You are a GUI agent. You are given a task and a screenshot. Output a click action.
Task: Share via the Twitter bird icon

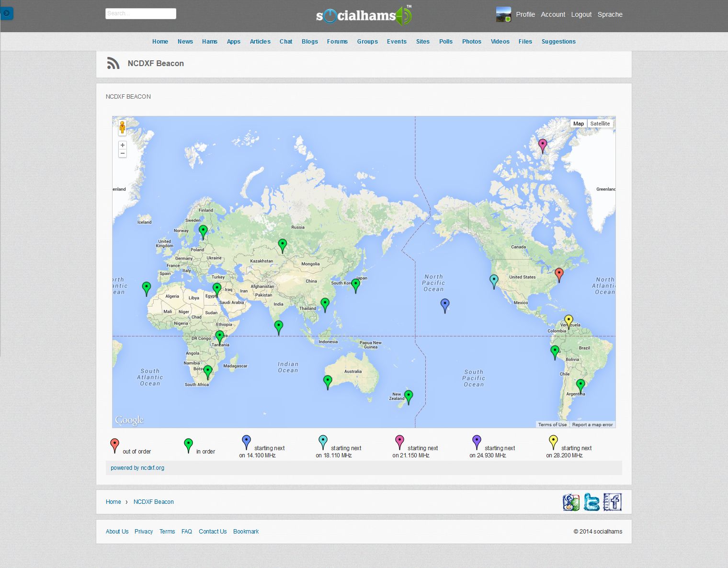[x=591, y=502]
